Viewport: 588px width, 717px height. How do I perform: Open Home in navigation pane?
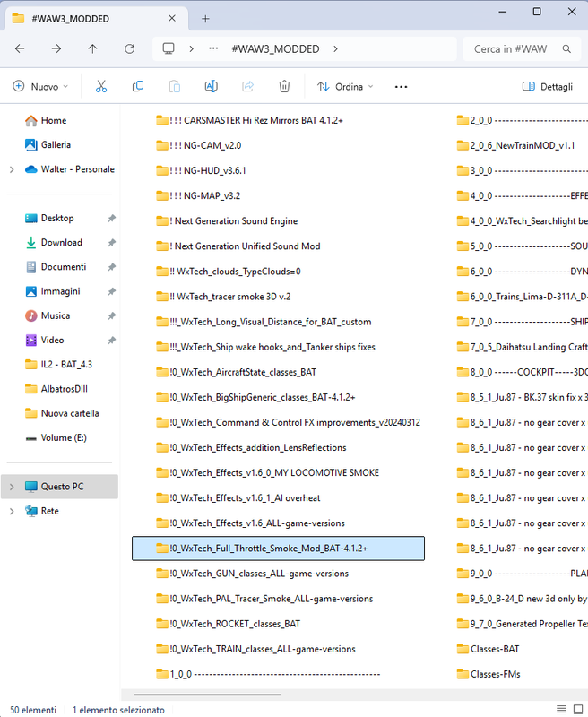54,120
